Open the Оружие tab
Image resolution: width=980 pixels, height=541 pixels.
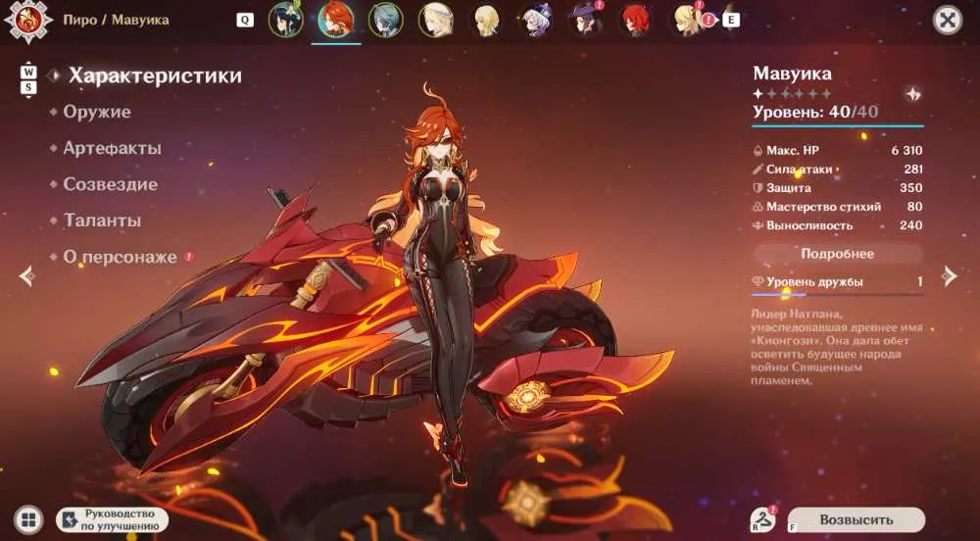pos(97,112)
